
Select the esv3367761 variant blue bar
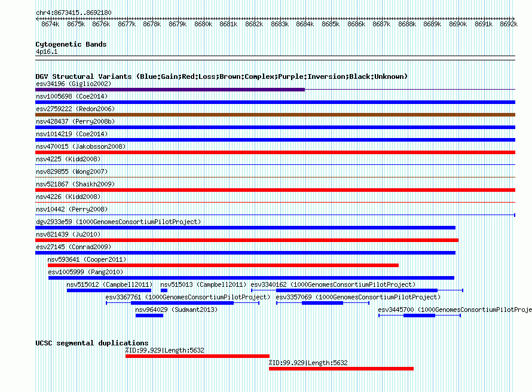point(182,303)
